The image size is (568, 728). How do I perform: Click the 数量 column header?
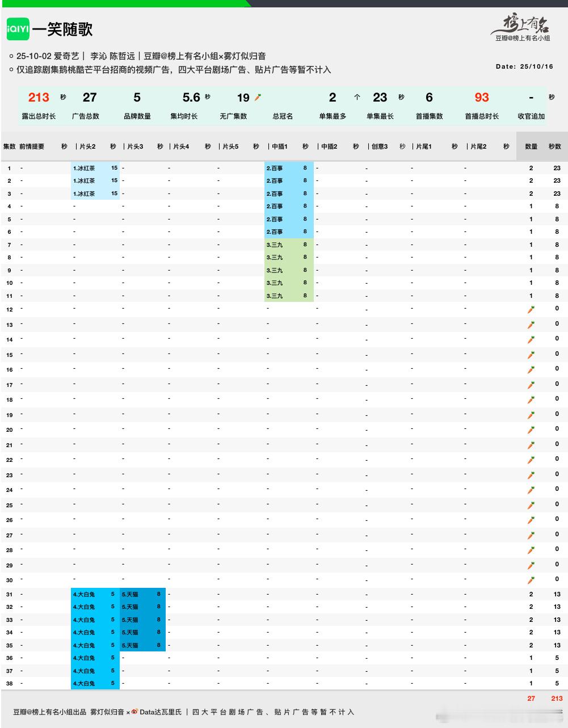[x=531, y=146]
